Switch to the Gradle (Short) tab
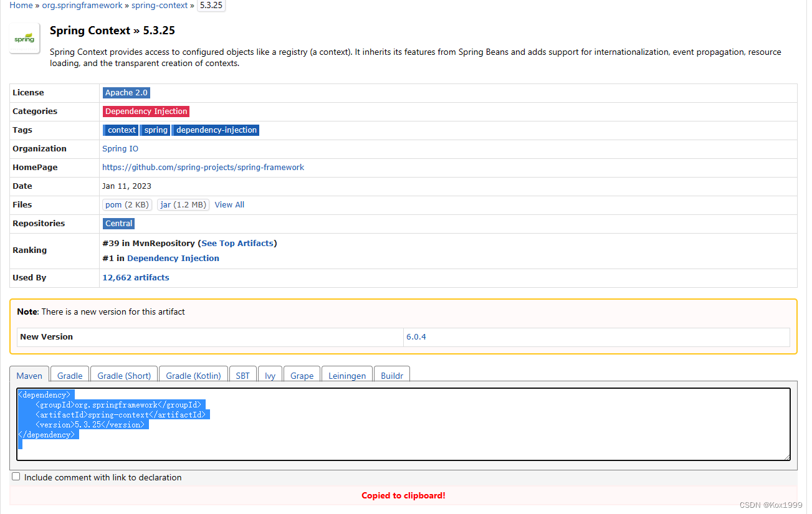This screenshot has height=514, width=812. 124,376
